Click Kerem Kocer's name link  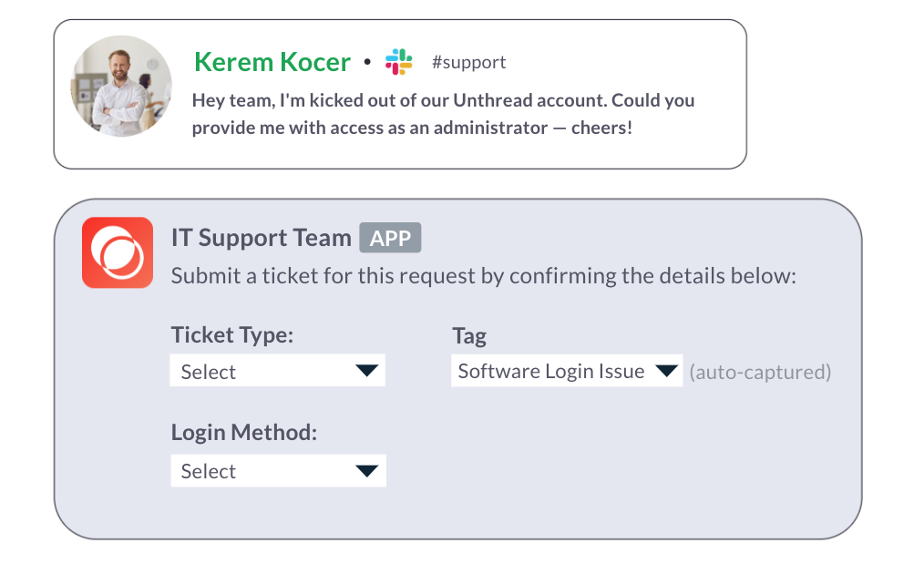tap(272, 61)
